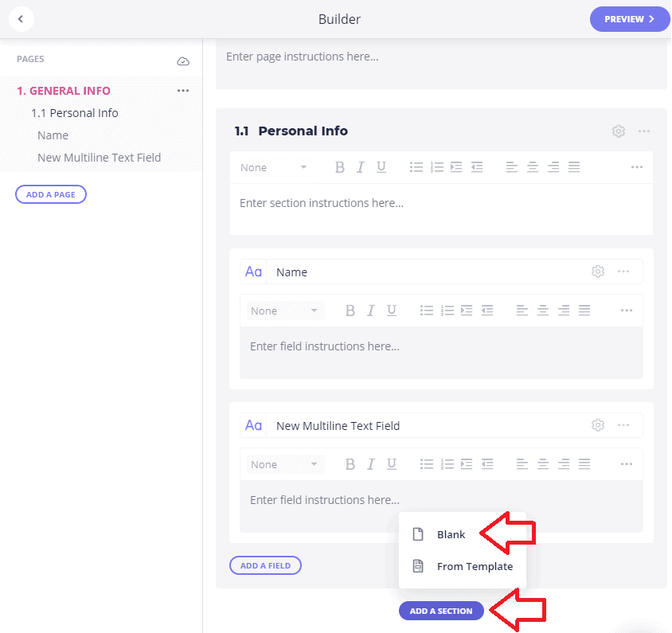Toggle italic in Name field toolbar
The height and width of the screenshot is (633, 672).
(x=371, y=311)
